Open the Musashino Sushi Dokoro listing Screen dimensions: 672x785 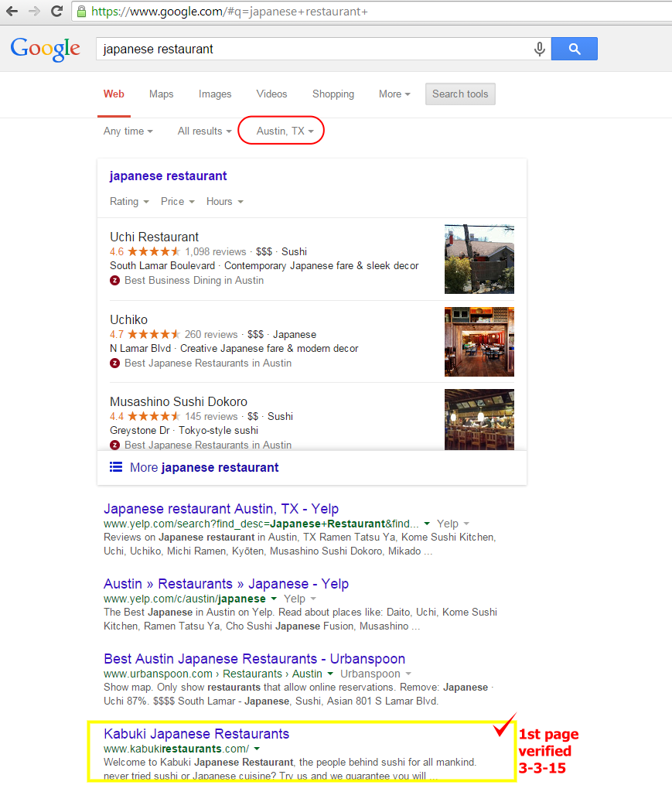pos(179,401)
